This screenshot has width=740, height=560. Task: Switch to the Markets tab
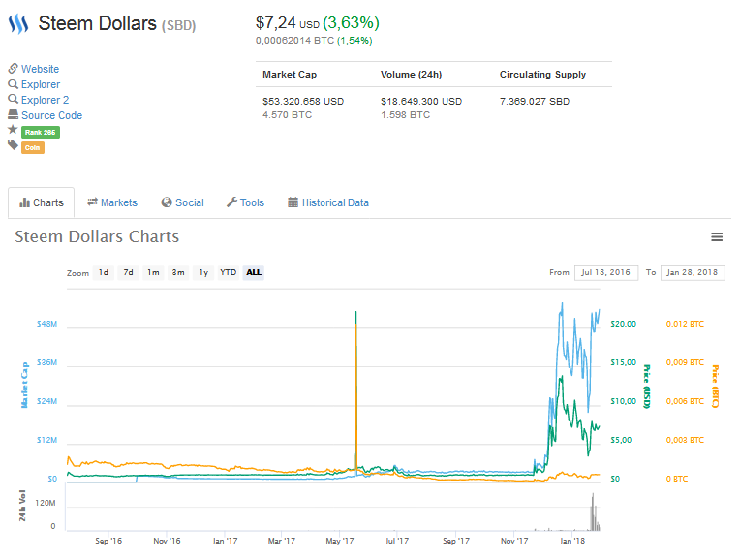[112, 202]
